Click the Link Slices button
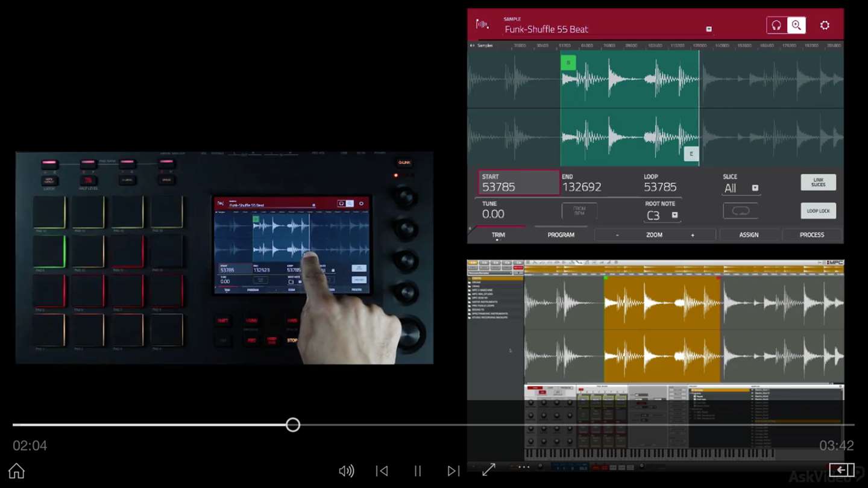The height and width of the screenshot is (488, 868). [x=818, y=182]
